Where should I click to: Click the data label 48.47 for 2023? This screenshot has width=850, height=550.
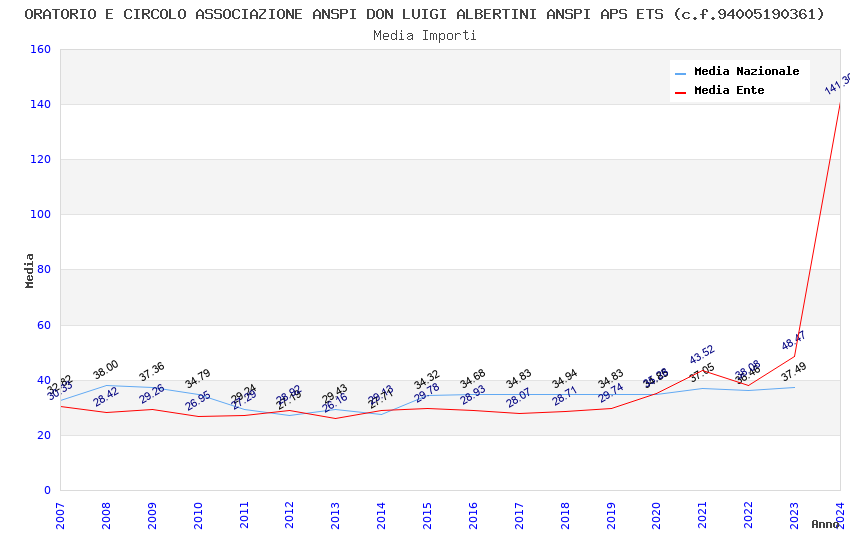pos(794,340)
